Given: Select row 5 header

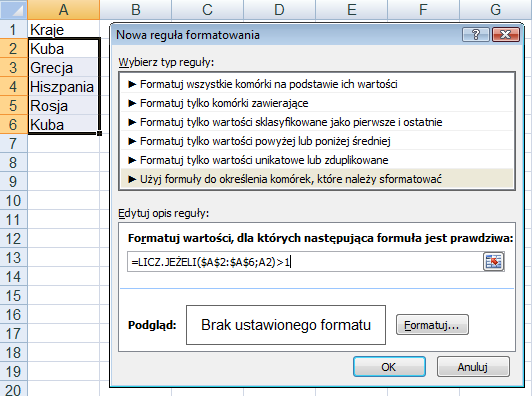Looking at the screenshot, I should [14, 106].
